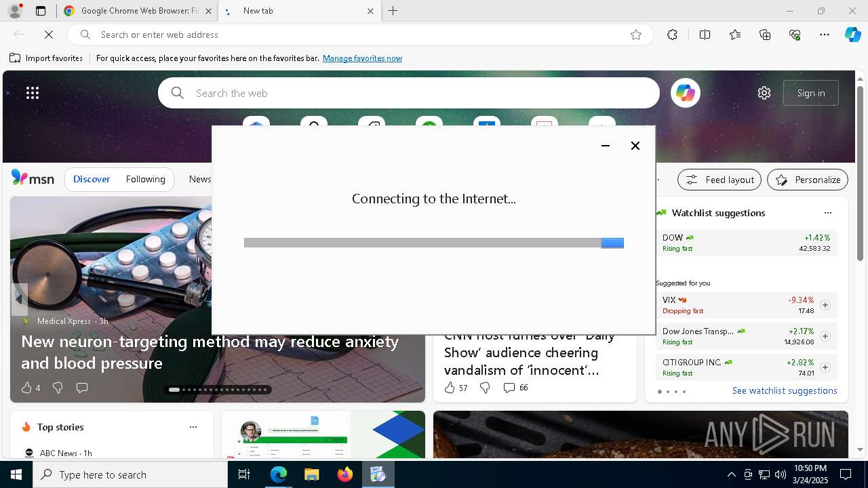Viewport: 868px width, 488px height.
Task: Click the connection progress bar
Action: pos(434,243)
